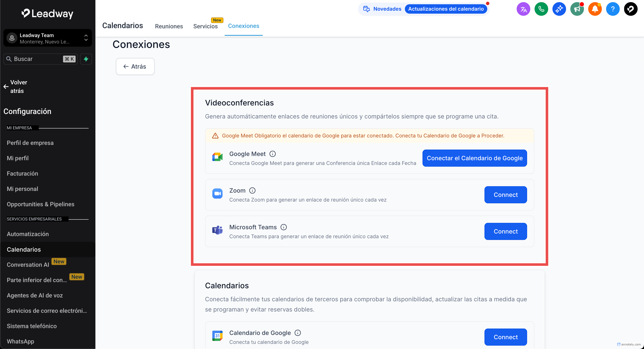Viewport: 644px width, 349px height.
Task: Connect the Zoom integration
Action: (505, 195)
